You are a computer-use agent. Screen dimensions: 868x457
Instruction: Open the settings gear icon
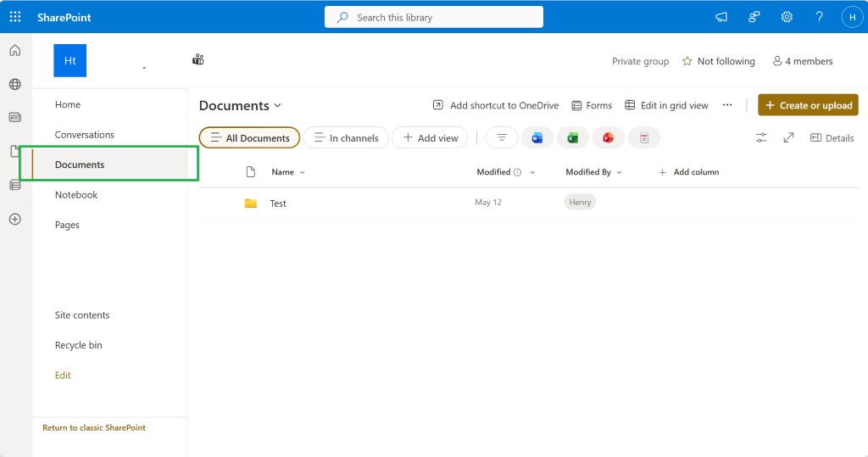(787, 17)
